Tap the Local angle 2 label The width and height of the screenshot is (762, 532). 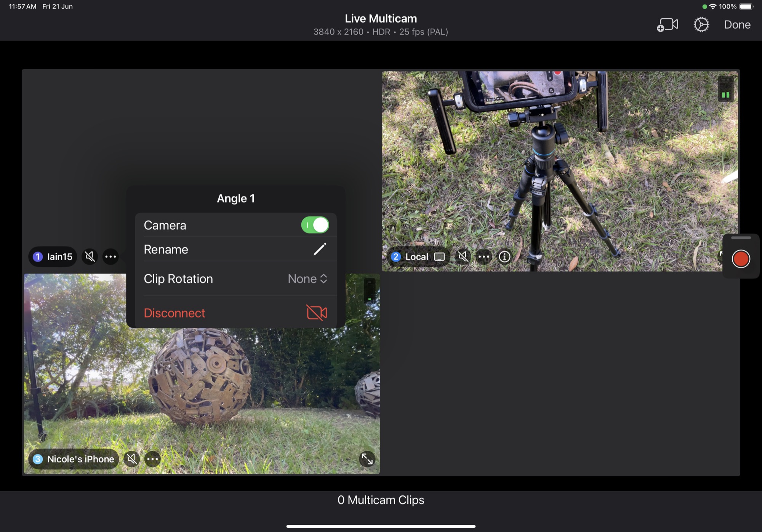[418, 257]
